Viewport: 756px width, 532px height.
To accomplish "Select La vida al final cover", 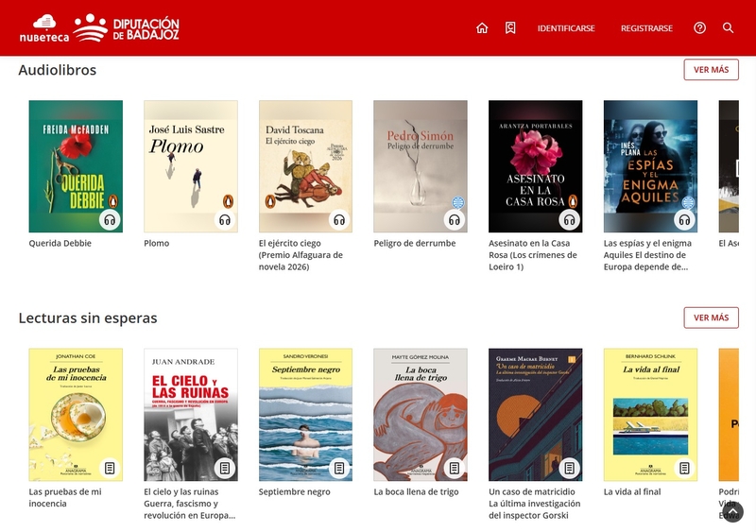I will [x=650, y=415].
